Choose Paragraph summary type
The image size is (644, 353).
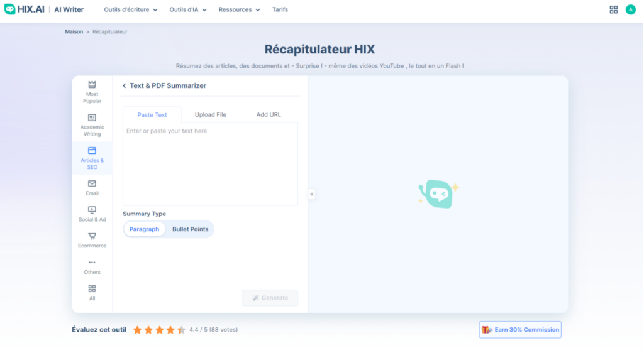tap(144, 229)
